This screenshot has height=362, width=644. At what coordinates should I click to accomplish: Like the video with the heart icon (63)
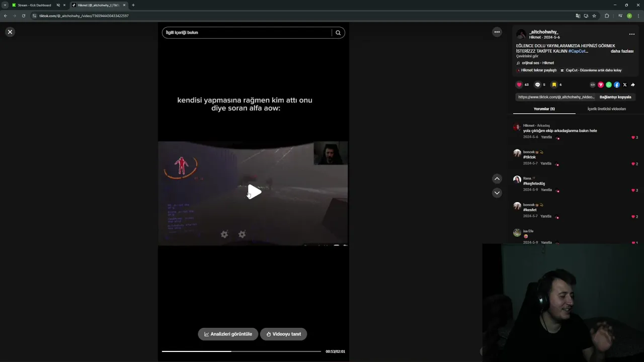point(519,84)
